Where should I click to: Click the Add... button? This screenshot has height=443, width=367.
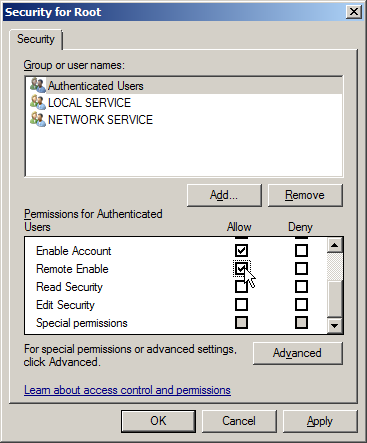224,195
